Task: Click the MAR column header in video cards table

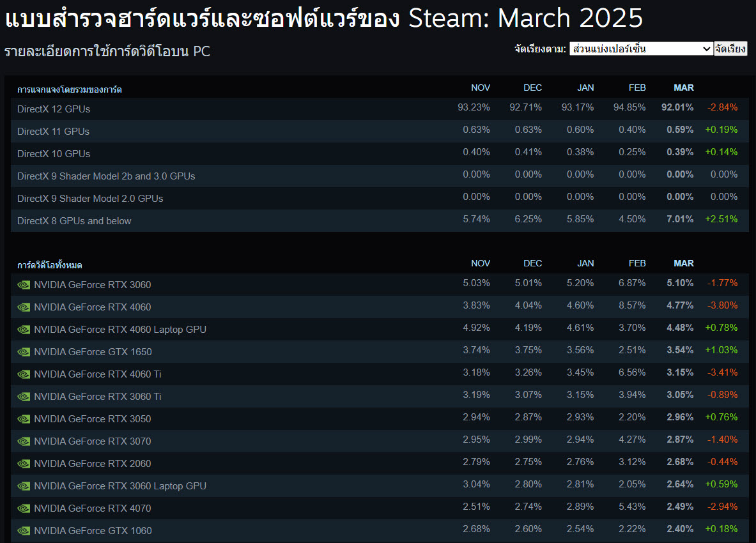Action: 683,264
